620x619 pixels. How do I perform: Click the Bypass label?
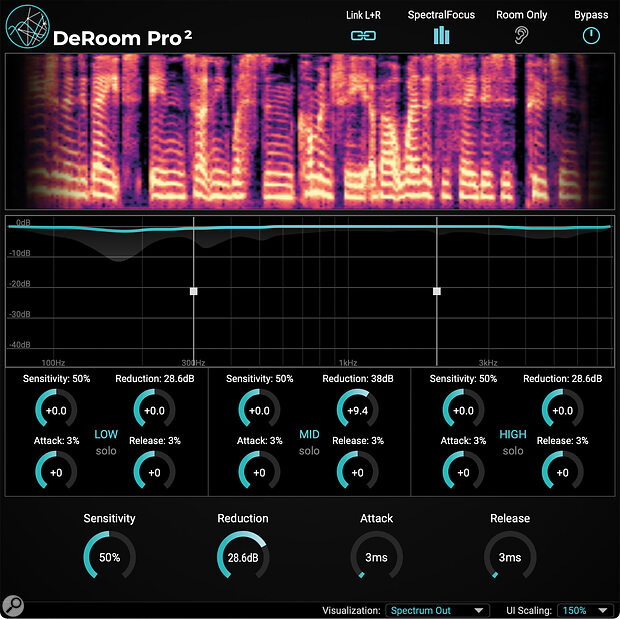click(591, 15)
